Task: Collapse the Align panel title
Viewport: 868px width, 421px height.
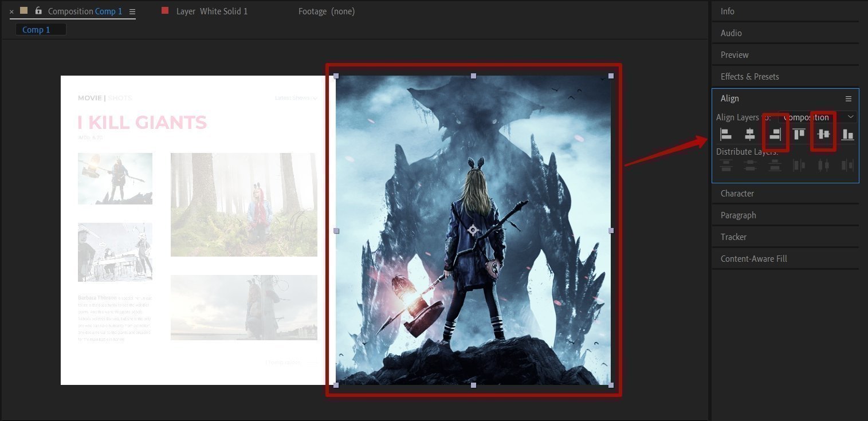Action: [x=730, y=99]
